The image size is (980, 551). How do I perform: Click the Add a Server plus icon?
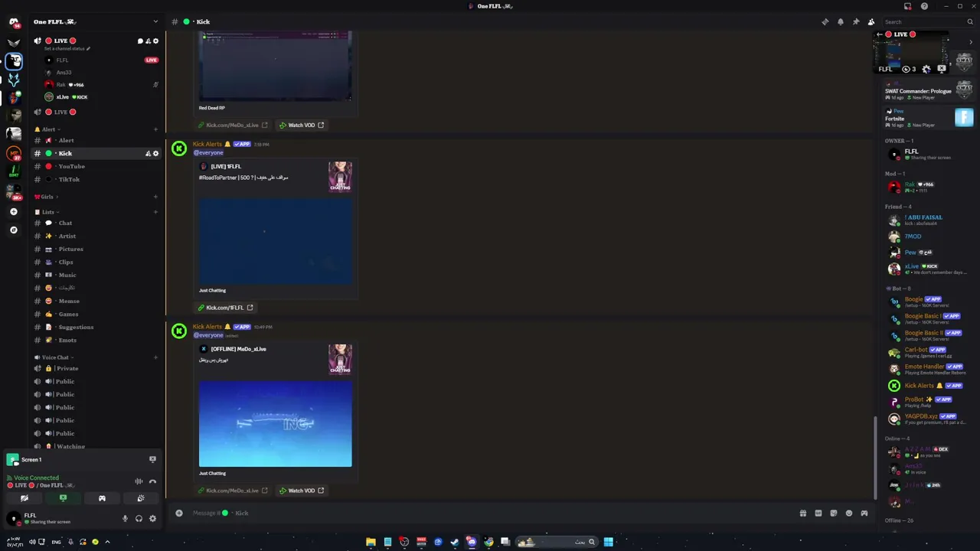13,211
